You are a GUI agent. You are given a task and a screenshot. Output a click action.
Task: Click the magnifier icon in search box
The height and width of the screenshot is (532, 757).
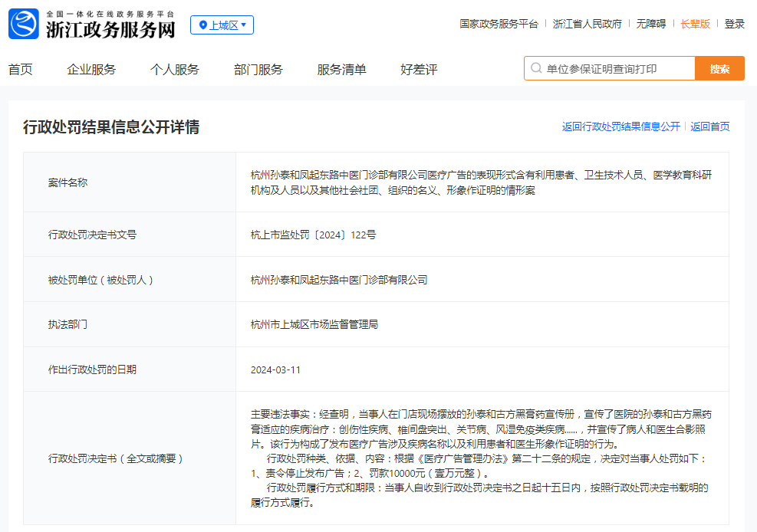pos(536,68)
